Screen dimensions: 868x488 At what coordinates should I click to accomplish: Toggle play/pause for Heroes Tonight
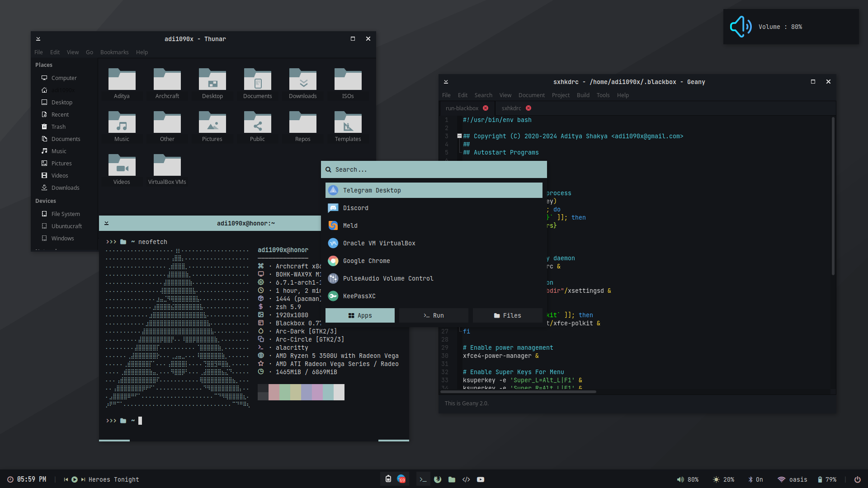click(x=75, y=479)
